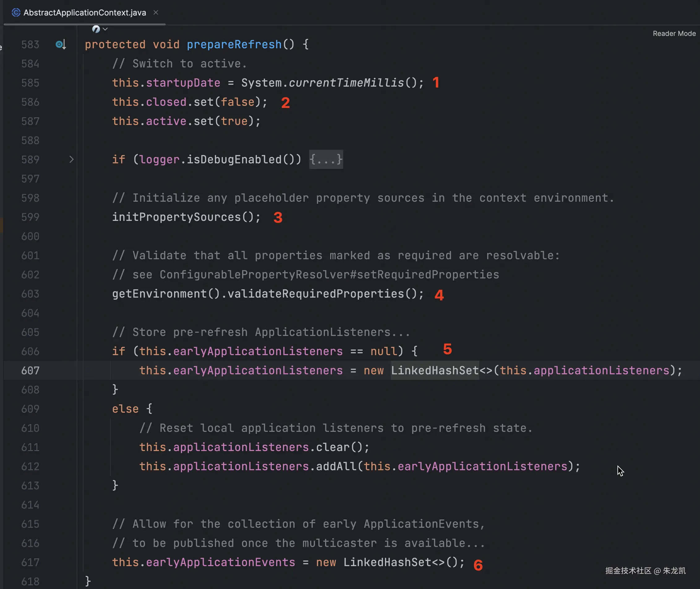
Task: Click currentTimeMillis in the startupDate line
Action: click(346, 83)
